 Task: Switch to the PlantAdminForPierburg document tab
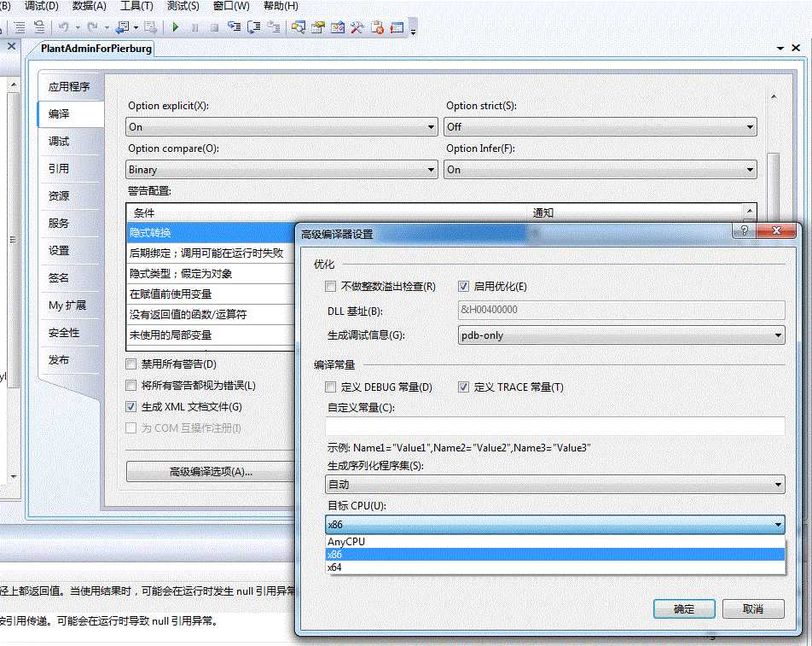[96, 48]
